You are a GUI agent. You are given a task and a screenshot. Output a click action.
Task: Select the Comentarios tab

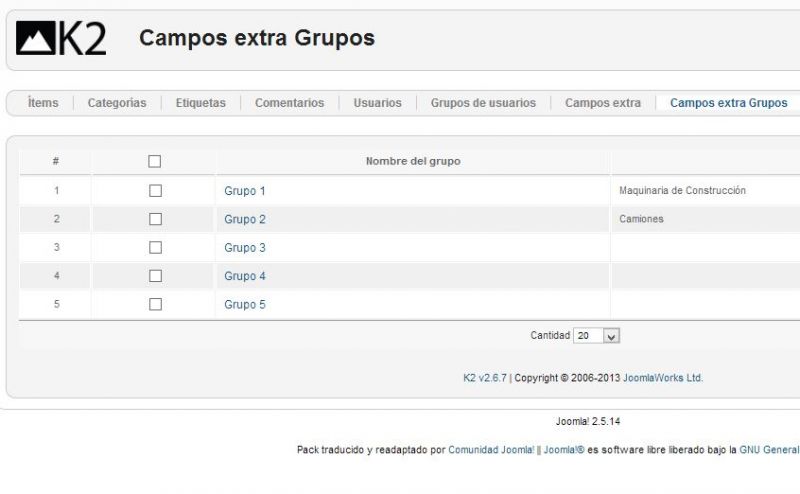click(289, 103)
